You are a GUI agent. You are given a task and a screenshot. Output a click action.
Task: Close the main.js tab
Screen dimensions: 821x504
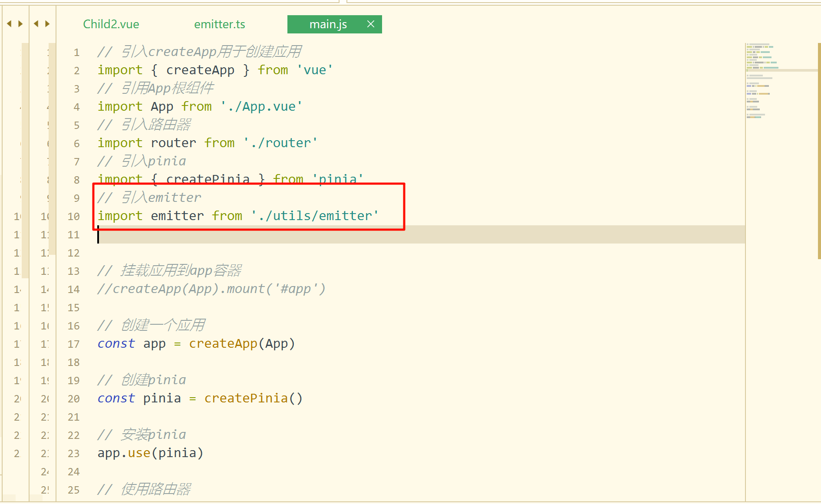click(371, 24)
